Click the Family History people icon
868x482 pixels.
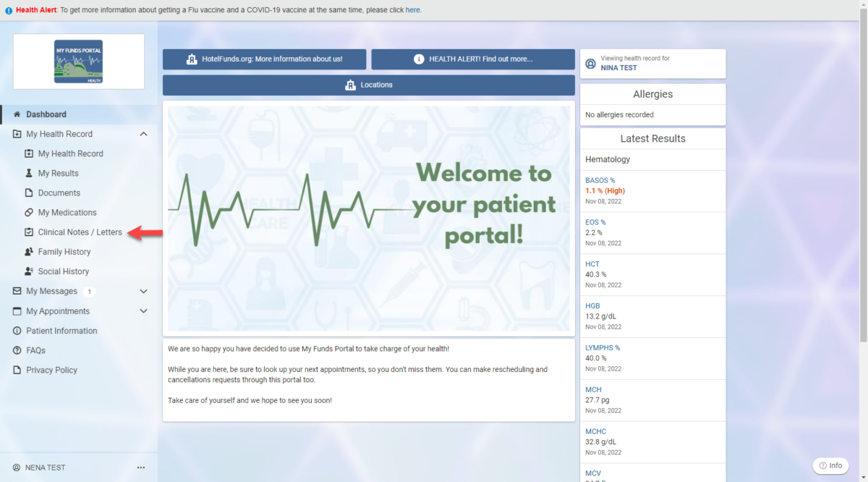tap(29, 252)
